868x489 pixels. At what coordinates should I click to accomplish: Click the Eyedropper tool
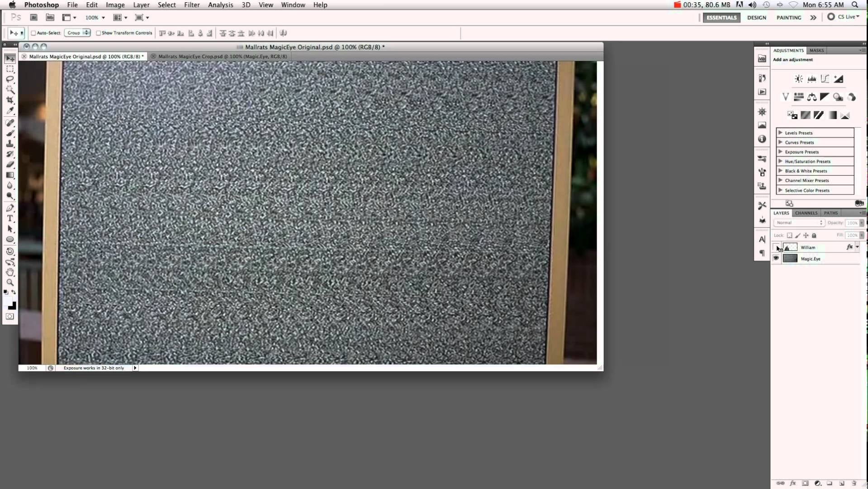[10, 111]
